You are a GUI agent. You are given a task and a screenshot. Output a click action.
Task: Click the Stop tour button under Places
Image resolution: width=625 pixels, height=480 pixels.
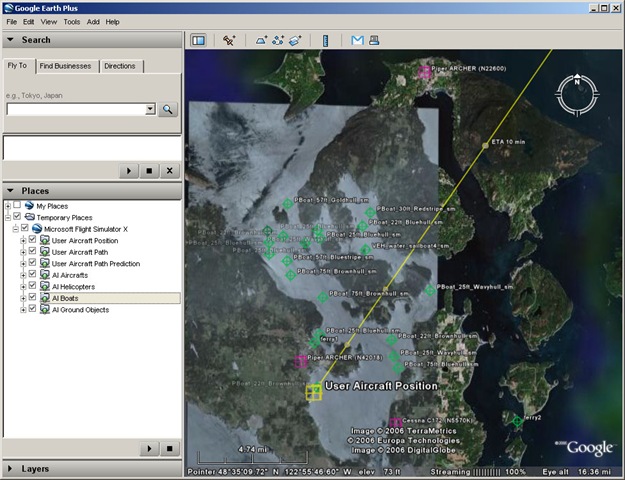(x=169, y=449)
